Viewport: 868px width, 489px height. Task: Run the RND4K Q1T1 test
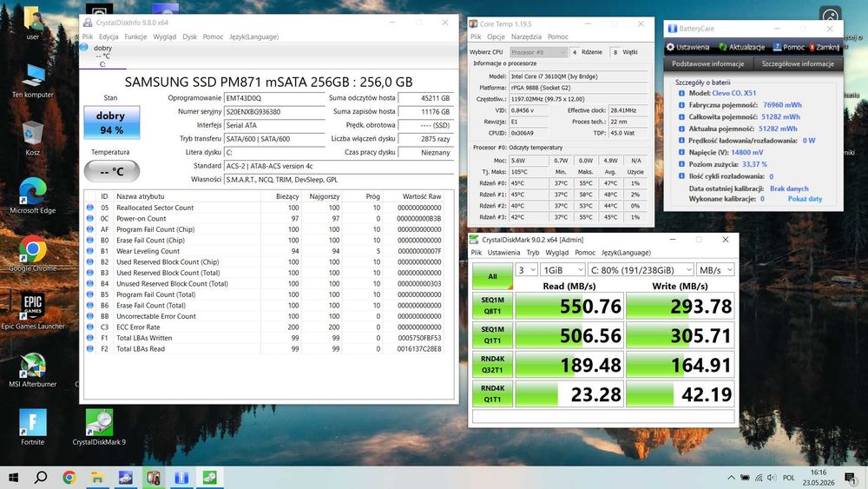[x=492, y=393]
